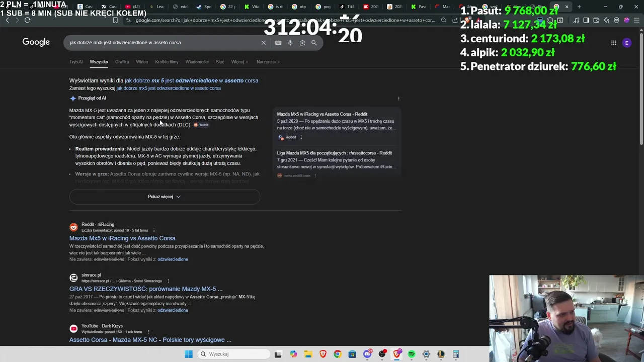The height and width of the screenshot is (362, 644).
Task: Click the Brave Shields lion icon in address bar
Action: [467, 20]
